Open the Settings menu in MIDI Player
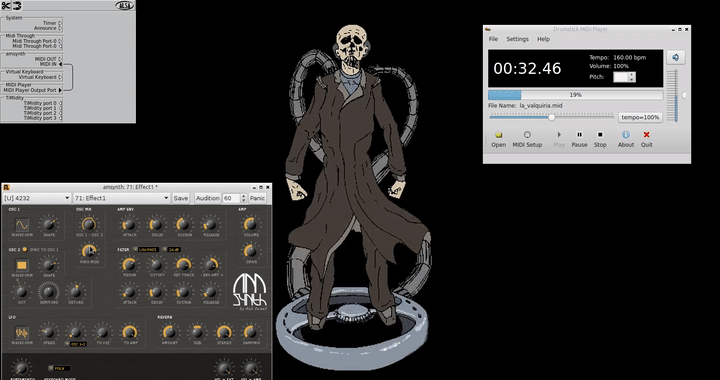The image size is (720, 380). point(518,39)
